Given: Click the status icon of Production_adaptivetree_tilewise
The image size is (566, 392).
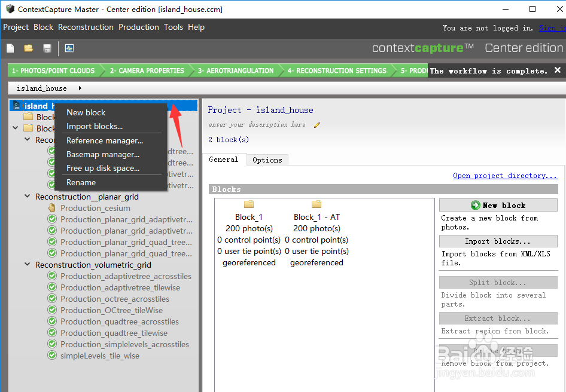Looking at the screenshot, I should 52,287.
